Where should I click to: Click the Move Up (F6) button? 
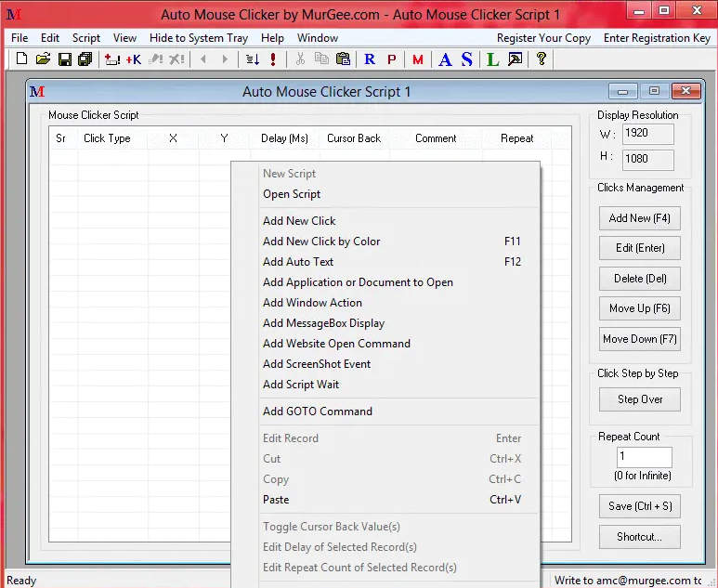(x=640, y=308)
